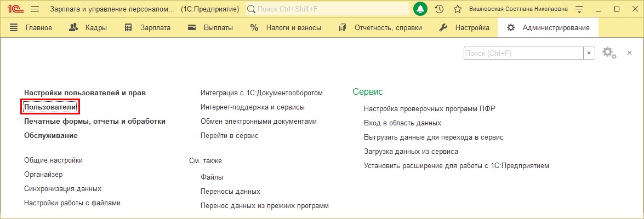Open Переносы данных
The image size is (644, 219).
230,192
